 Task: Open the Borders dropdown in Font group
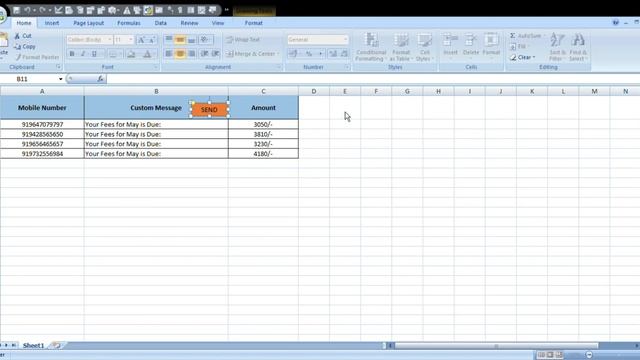pos(120,53)
